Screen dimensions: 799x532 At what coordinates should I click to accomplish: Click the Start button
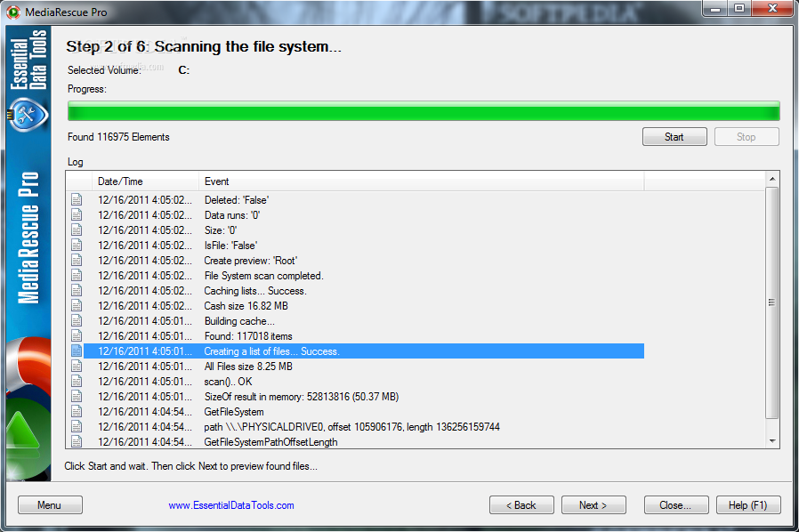[x=674, y=137]
